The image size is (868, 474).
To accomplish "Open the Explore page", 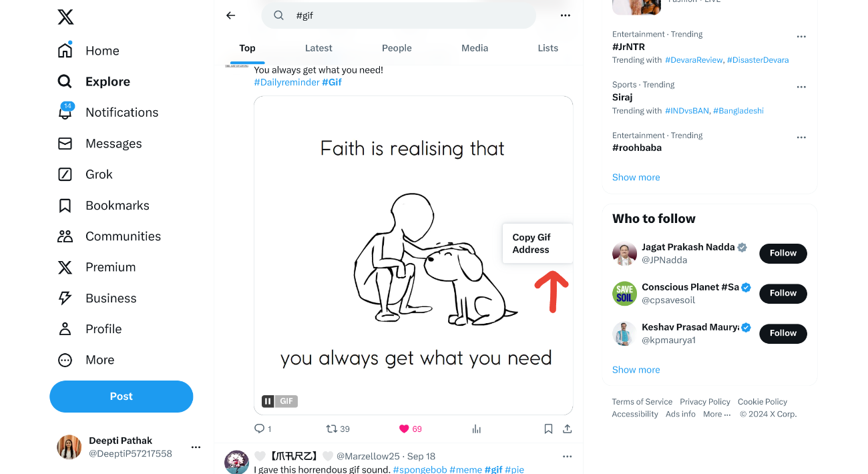I will (x=108, y=81).
